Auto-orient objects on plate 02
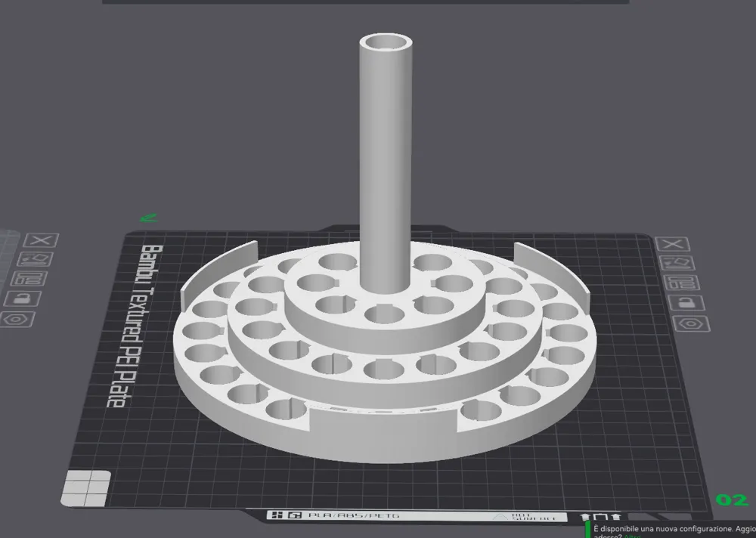756x538 pixels. coord(676,263)
